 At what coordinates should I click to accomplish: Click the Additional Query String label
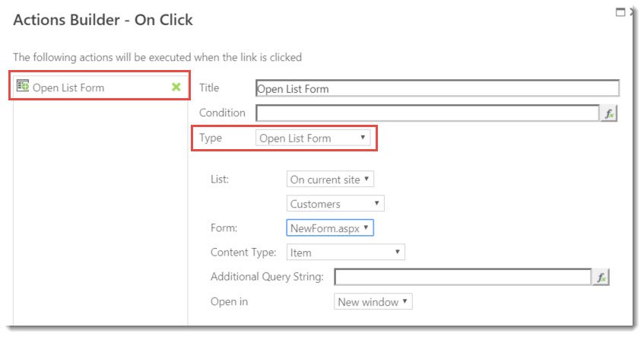pyautogui.click(x=267, y=277)
